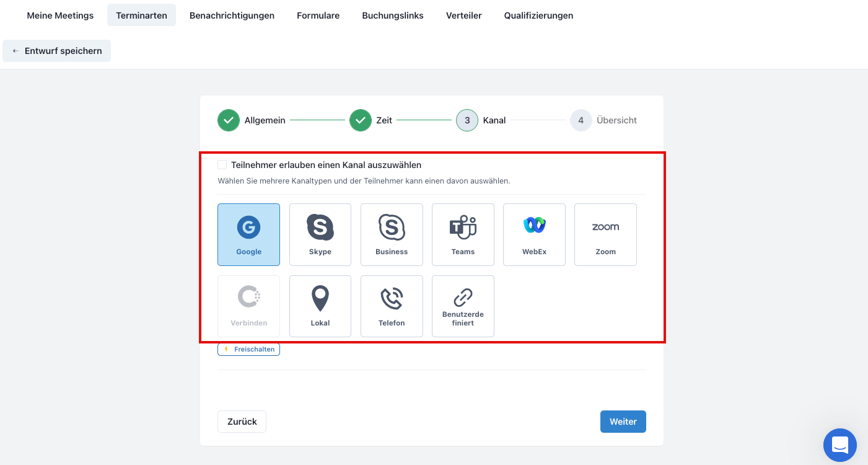Viewport: 868px width, 465px height.
Task: Jump to step 4 Übersicht
Action: pyautogui.click(x=581, y=120)
